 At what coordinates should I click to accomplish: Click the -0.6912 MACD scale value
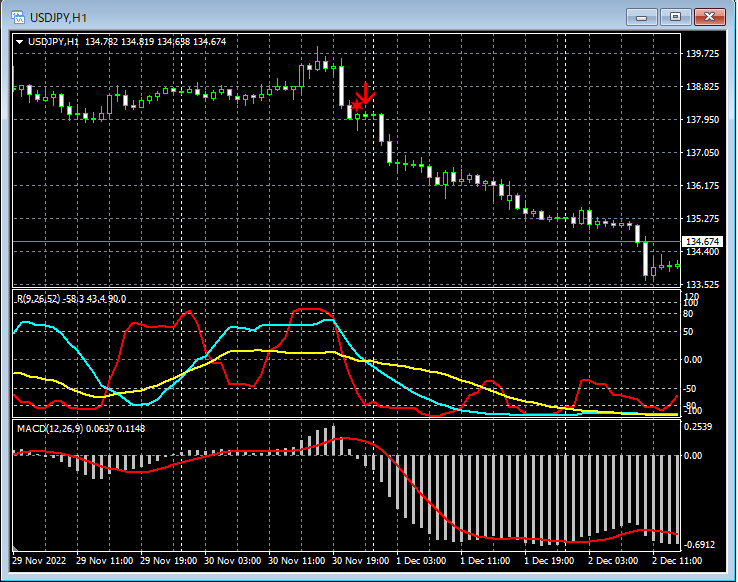[699, 544]
